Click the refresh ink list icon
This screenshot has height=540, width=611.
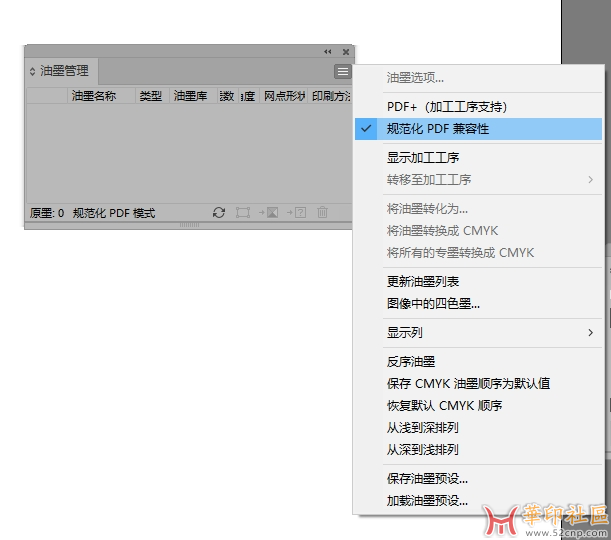[x=219, y=213]
